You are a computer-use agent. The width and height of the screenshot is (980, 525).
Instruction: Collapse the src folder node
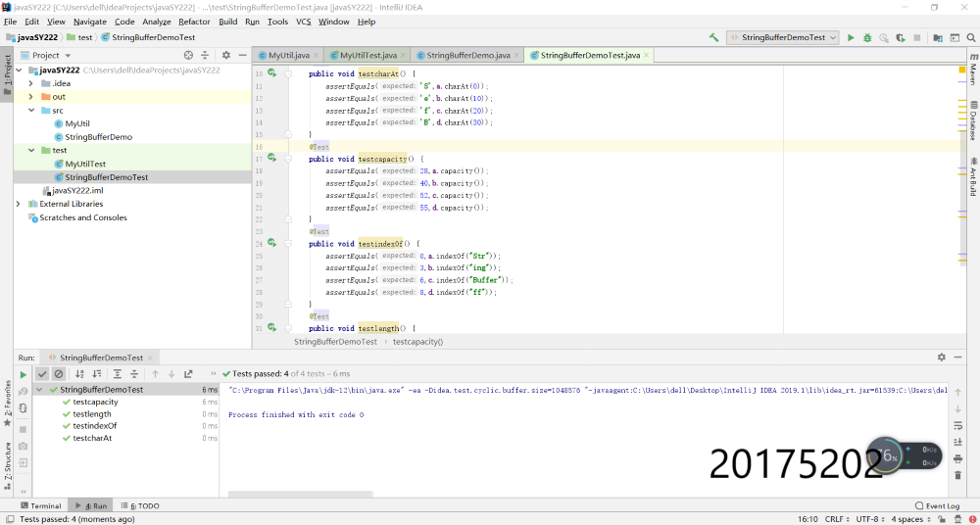coord(30,110)
